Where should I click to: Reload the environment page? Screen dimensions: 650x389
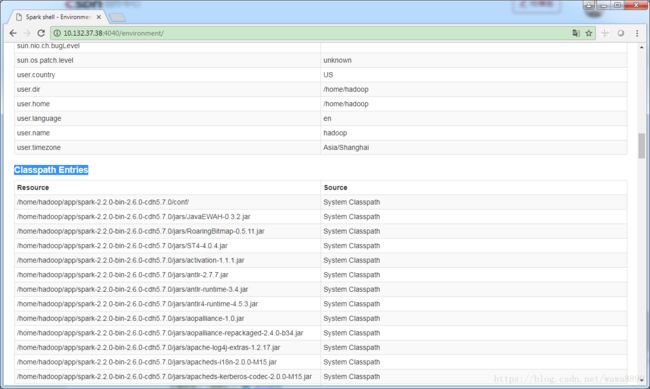pyautogui.click(x=41, y=33)
